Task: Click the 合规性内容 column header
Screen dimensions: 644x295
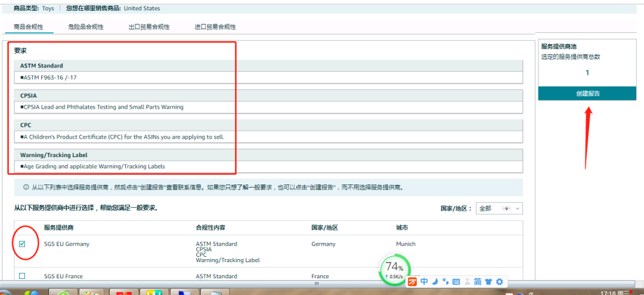Action: click(210, 228)
